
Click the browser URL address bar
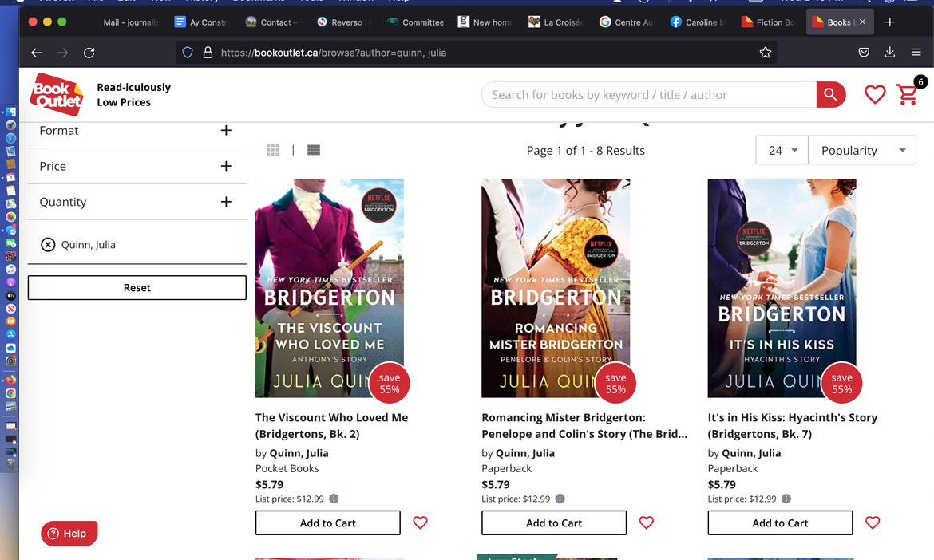pyautogui.click(x=477, y=53)
